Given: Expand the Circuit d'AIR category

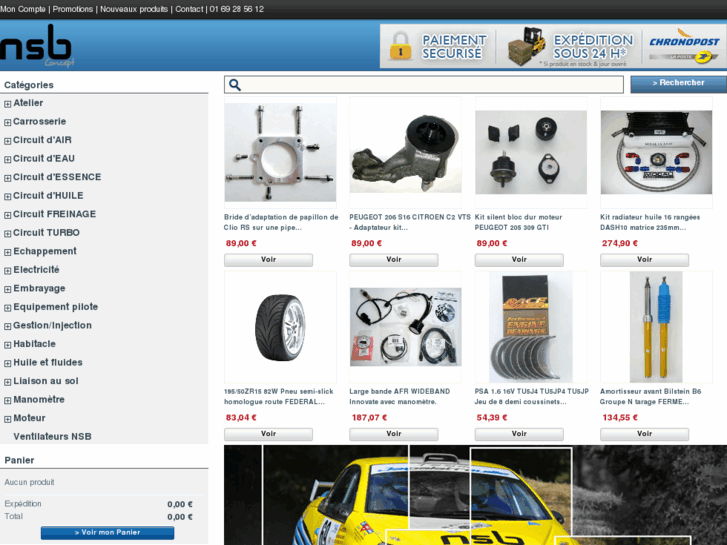Looking at the screenshot, I should [x=7, y=141].
